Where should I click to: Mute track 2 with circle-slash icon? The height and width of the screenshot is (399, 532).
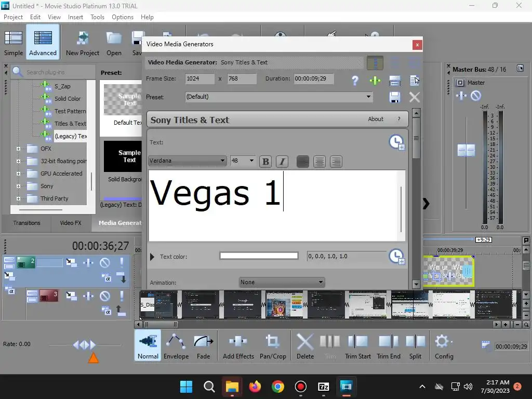(x=105, y=262)
